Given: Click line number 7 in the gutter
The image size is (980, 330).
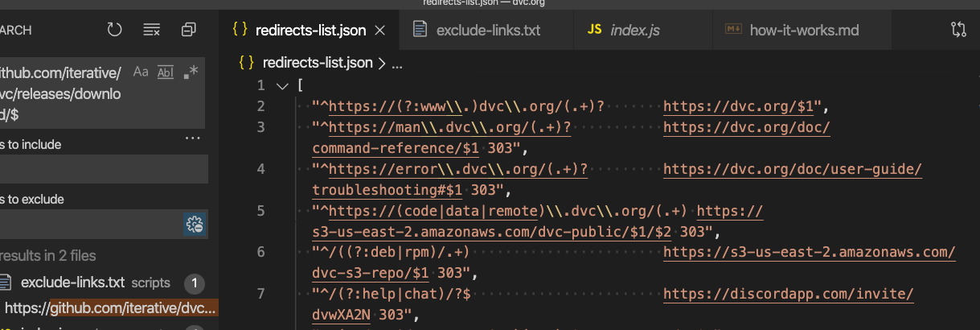Looking at the screenshot, I should pyautogui.click(x=260, y=295).
